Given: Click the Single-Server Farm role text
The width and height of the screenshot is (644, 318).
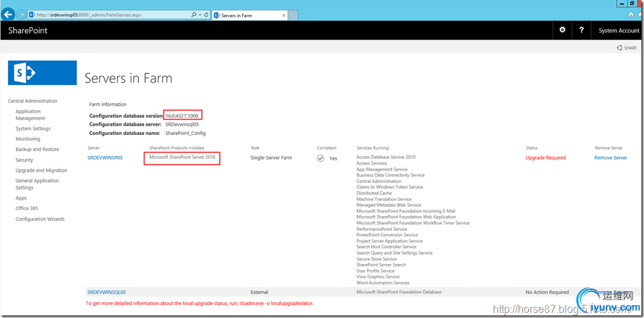Looking at the screenshot, I should point(271,158).
